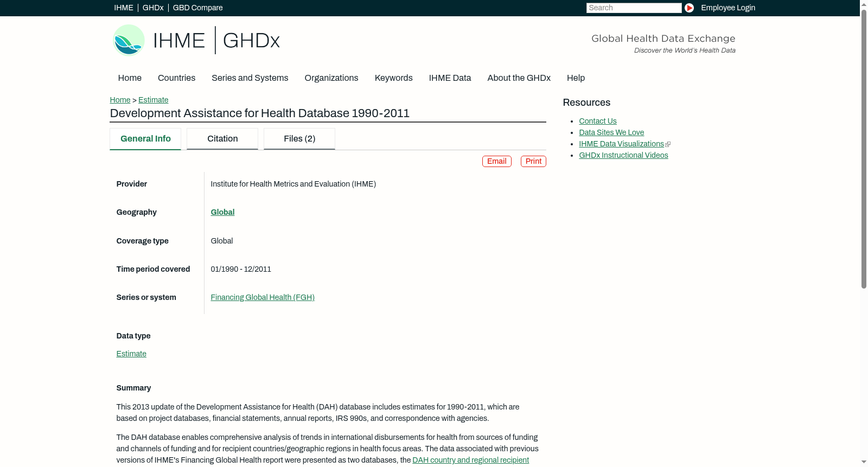Open Organizations navigation item
Screen dimensions: 868x467
pyautogui.click(x=331, y=78)
